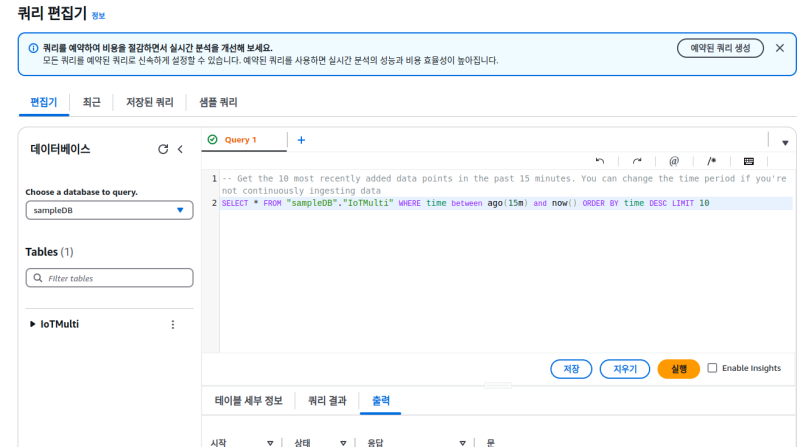This screenshot has width=800, height=447.
Task: Sort by the 응답 column
Action: (x=462, y=443)
